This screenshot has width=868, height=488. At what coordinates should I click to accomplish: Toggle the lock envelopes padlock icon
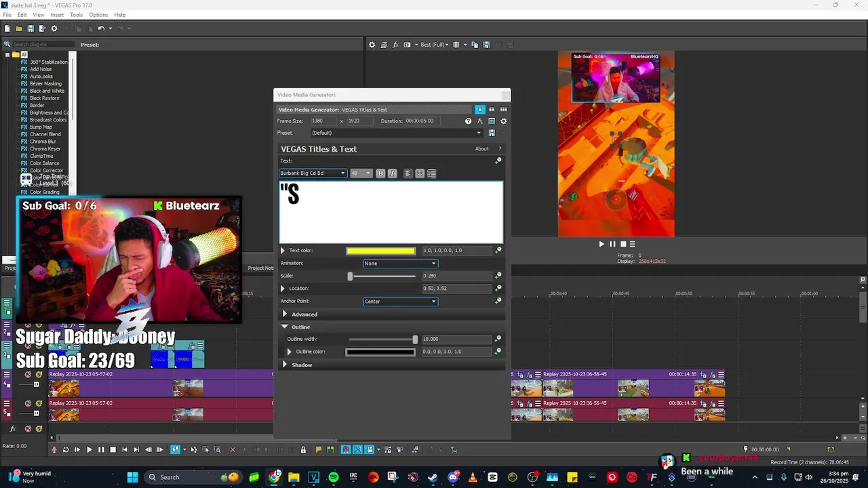coord(303,449)
